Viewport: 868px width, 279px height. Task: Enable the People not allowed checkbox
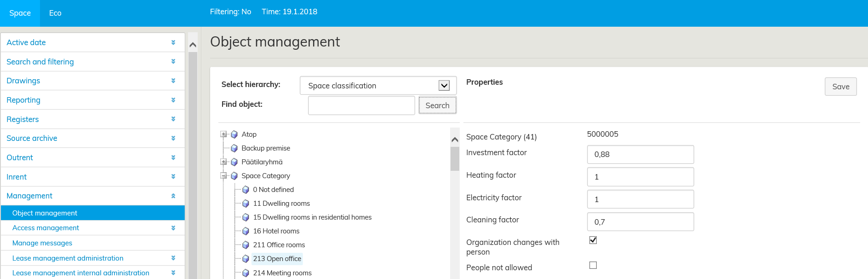593,265
